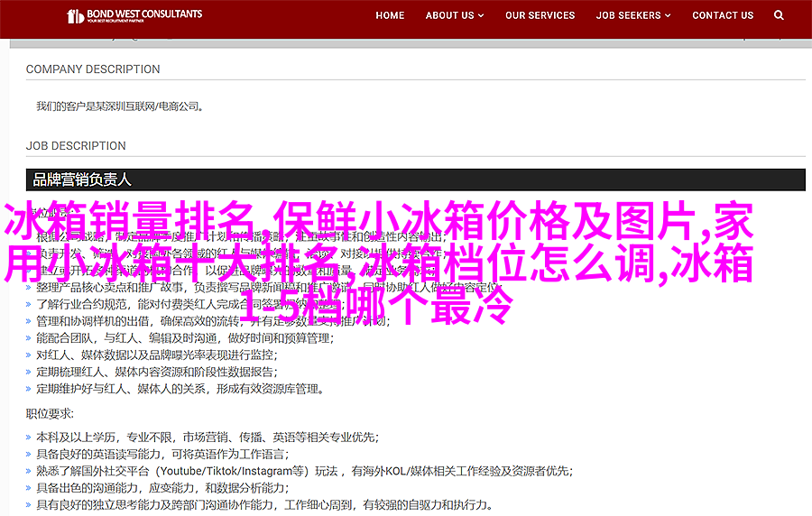This screenshot has height=516, width=812.
Task: Open the OUR SERVICES page
Action: pos(540,15)
